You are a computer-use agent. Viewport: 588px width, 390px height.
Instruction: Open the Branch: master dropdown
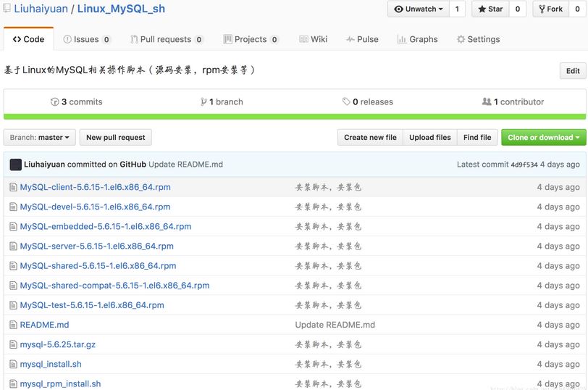[39, 138]
